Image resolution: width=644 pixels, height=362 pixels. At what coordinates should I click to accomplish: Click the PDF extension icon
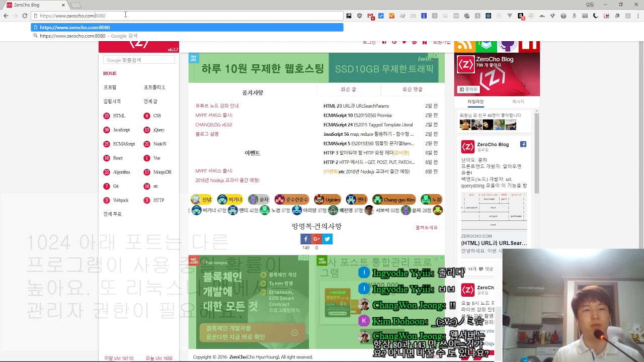point(627,16)
